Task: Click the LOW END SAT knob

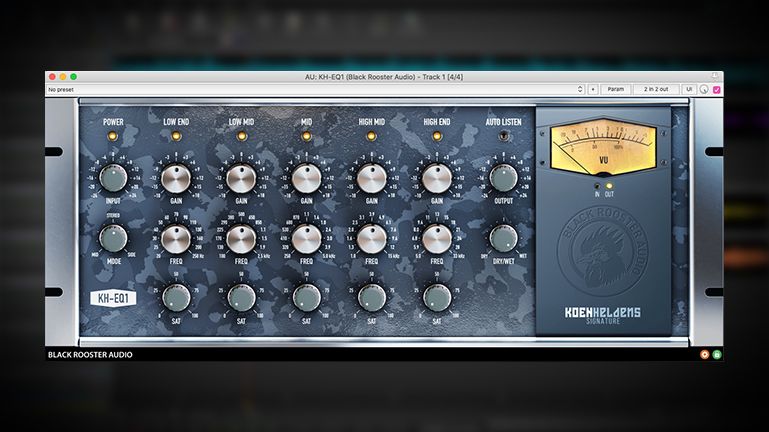Action: tap(176, 298)
